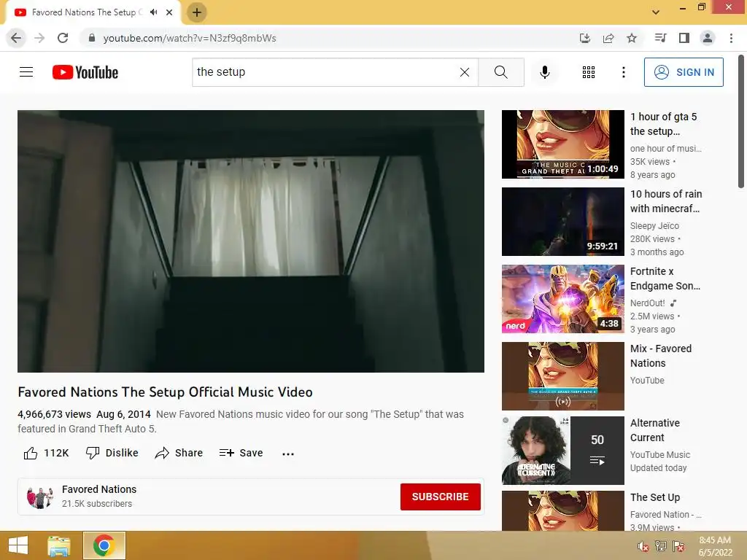Go forward in browser
Viewport: 747px width, 560px height.
[39, 38]
